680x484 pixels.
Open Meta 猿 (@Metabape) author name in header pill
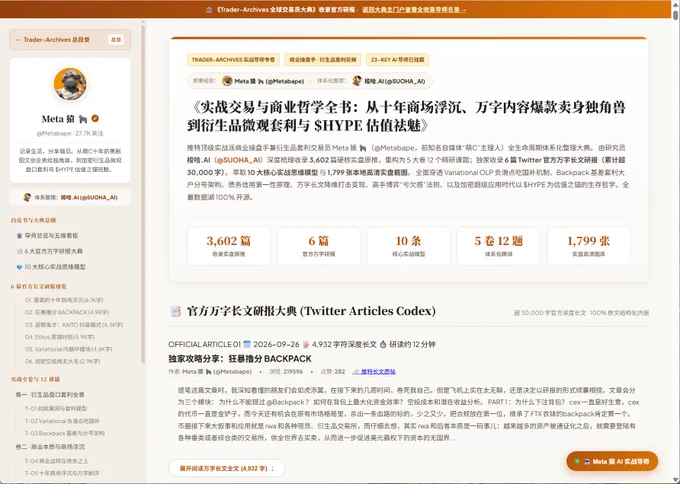click(269, 81)
